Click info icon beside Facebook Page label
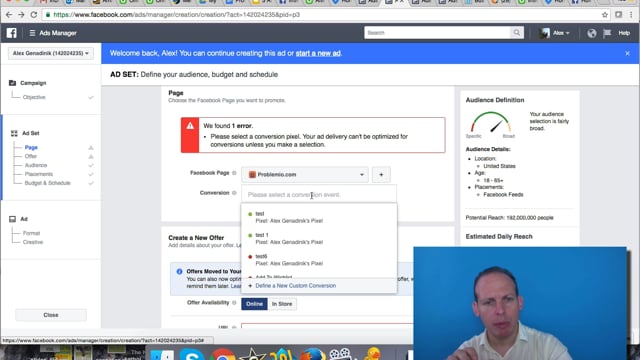The height and width of the screenshot is (360, 640). tap(234, 173)
